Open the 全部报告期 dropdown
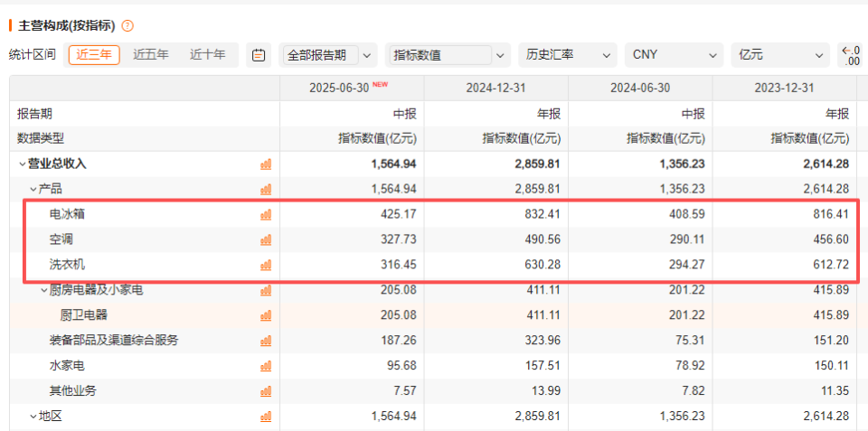The image size is (868, 431). click(x=328, y=55)
